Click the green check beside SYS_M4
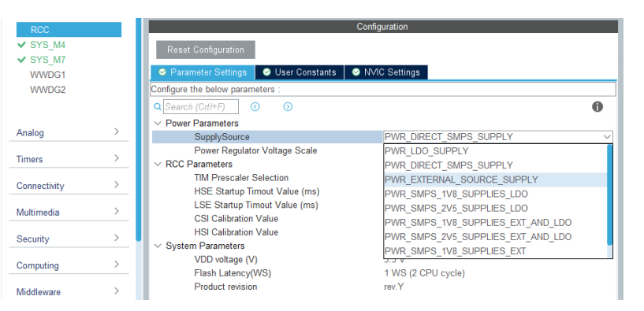Viewport: 644px width, 311px height. [22, 45]
